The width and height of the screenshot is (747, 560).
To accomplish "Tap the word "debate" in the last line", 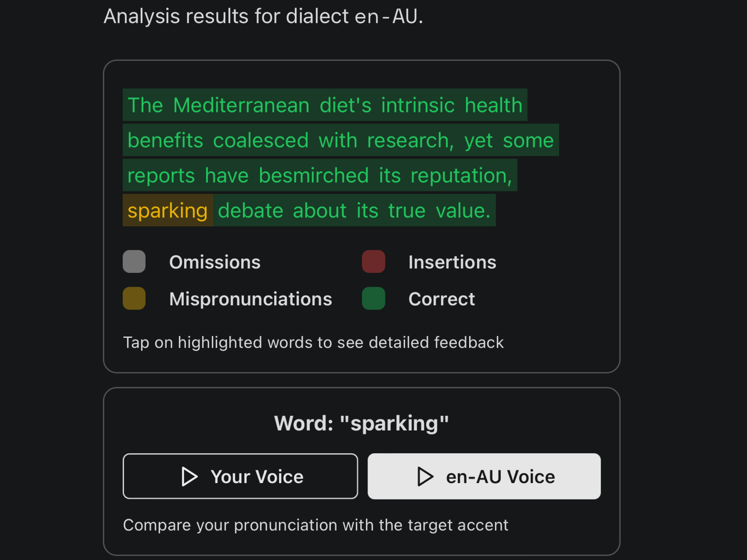I will click(250, 211).
